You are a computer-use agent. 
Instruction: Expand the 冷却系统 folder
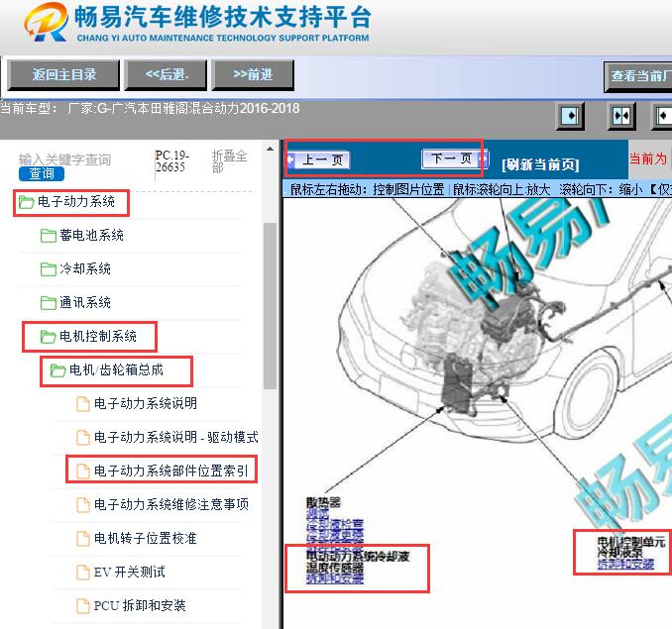click(85, 268)
